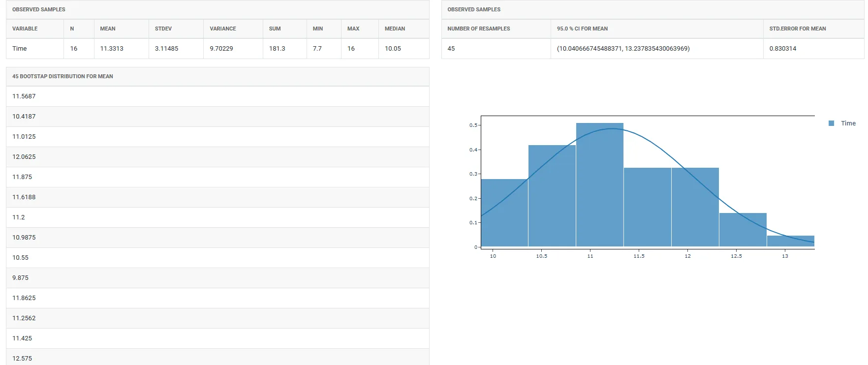Screen dimensions: 868x365
Task: Select bootstrap row 10.4187
Action: (217, 117)
